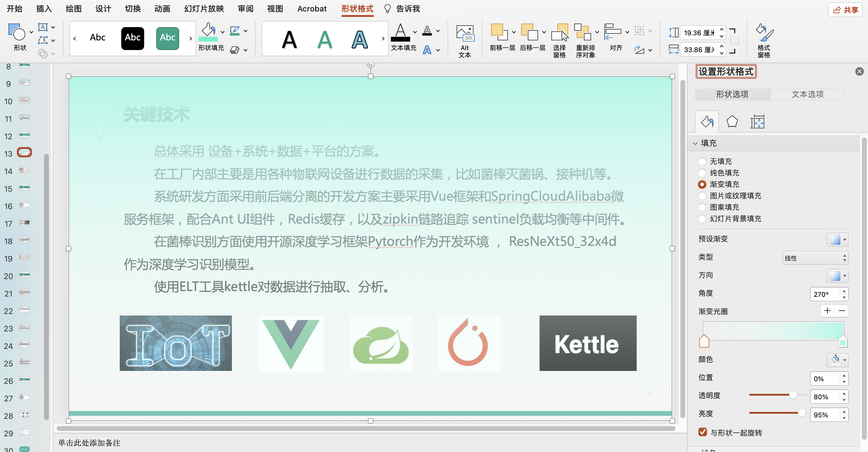
Task: Open the 形状填充 dropdown arrow
Action: coord(222,32)
